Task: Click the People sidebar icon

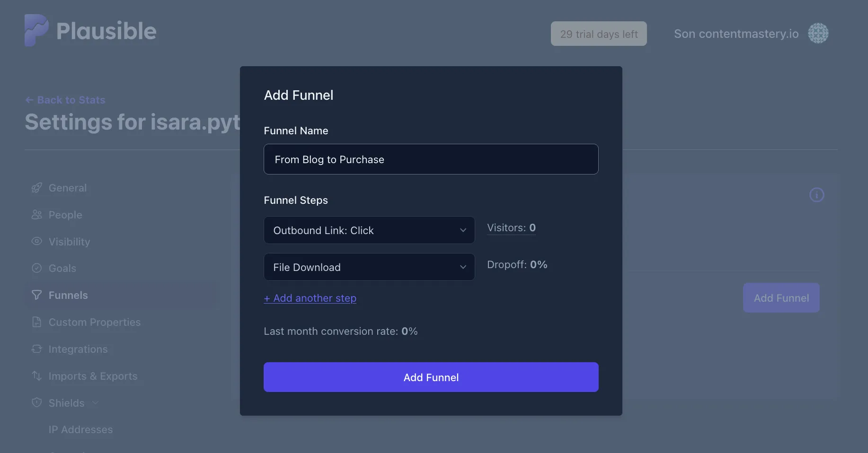Action: (36, 215)
